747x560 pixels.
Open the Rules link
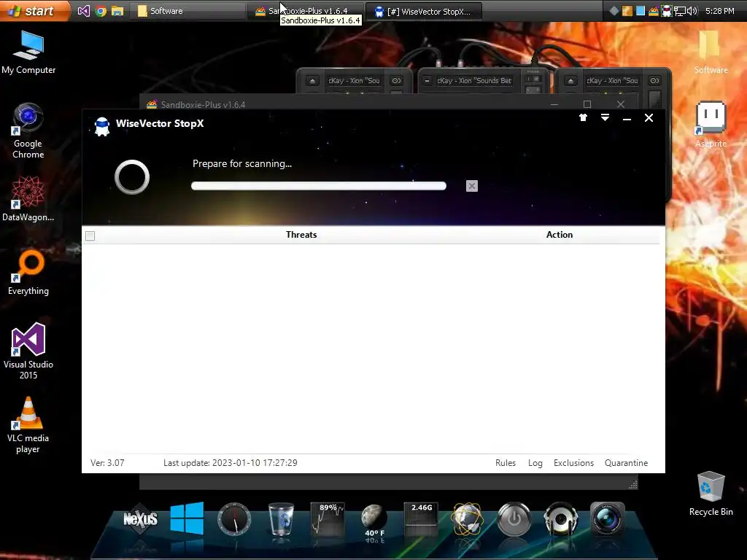(x=506, y=463)
